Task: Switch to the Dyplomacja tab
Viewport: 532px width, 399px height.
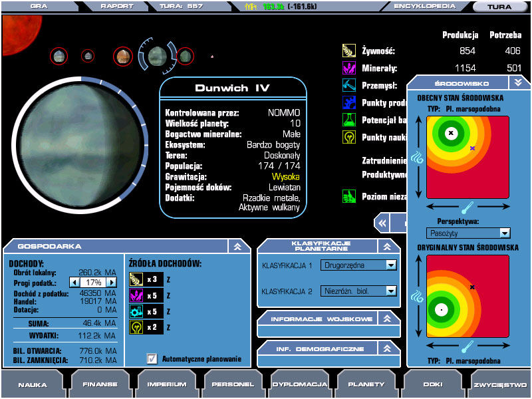Action: [x=300, y=384]
